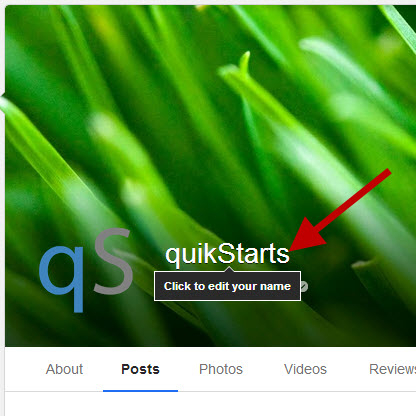This screenshot has width=416, height=416.
Task: Click the tip of the red arrow
Action: pos(291,249)
